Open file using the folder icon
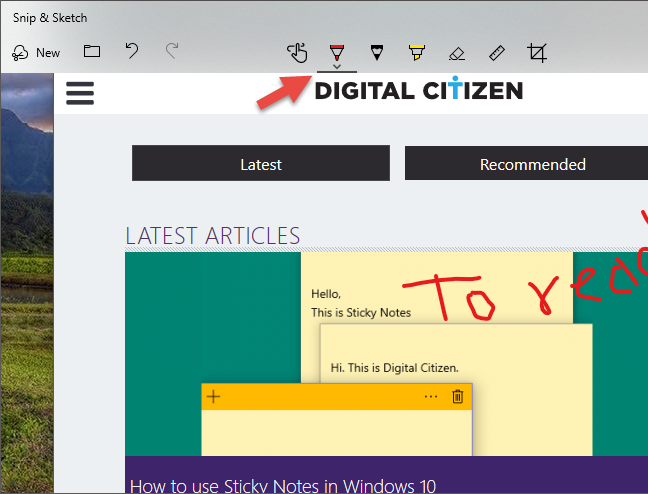 click(x=92, y=51)
